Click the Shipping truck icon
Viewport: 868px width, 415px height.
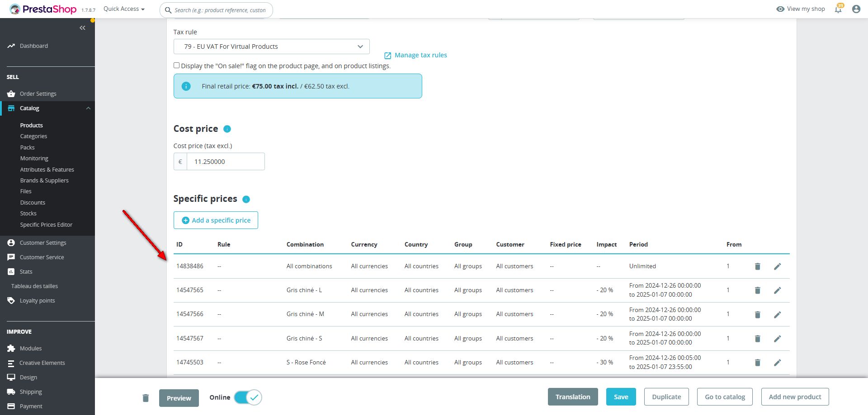coord(11,392)
